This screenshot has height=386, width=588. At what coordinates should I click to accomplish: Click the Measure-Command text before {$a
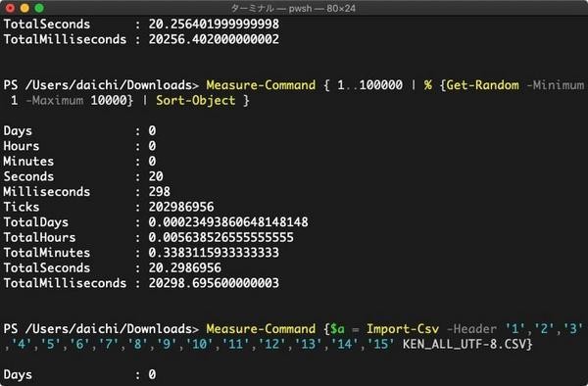[x=261, y=329]
